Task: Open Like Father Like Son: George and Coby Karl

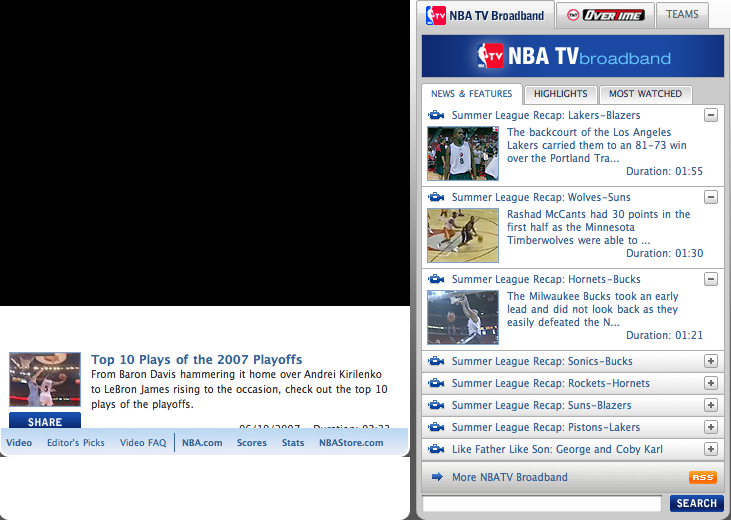Action: pyautogui.click(x=557, y=449)
